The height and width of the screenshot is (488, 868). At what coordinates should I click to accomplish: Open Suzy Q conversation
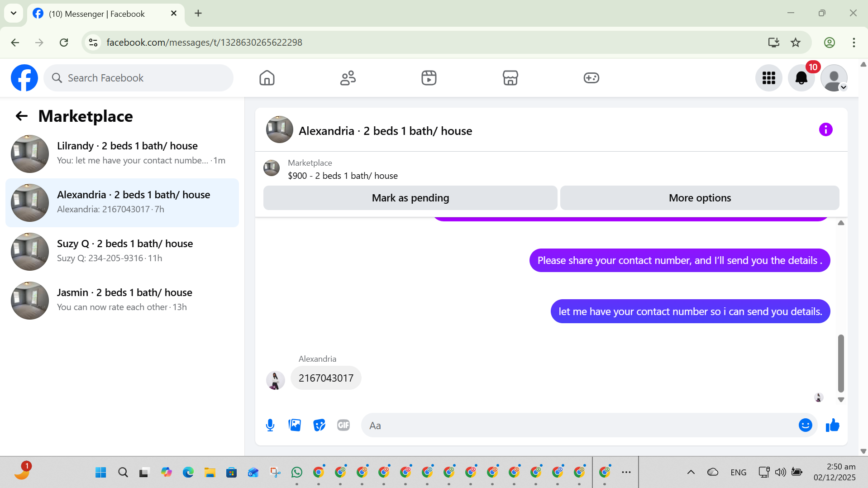click(122, 252)
